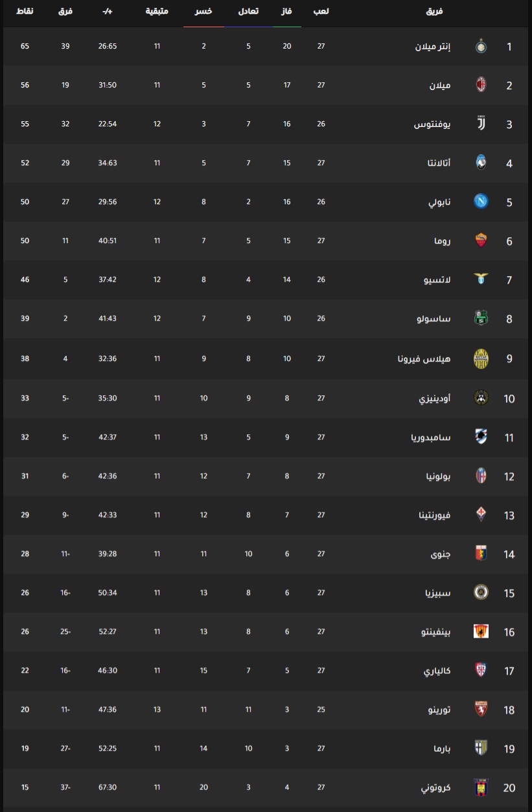Viewport: 532px width, 812px height.
Task: Click the Lazio eagle badge
Action: tap(481, 280)
